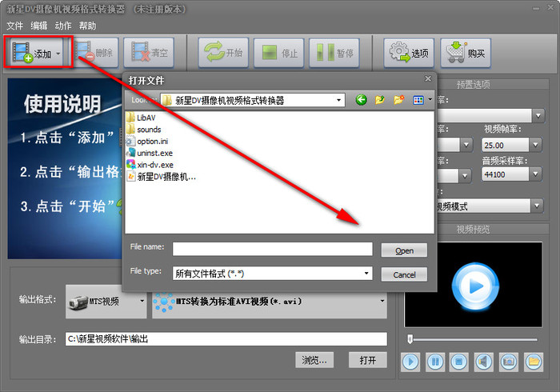Viewport: 560px width, 392px height.
Task: Expand the MTS转换为标准AVI视频 profile dropdown
Action: 382,302
